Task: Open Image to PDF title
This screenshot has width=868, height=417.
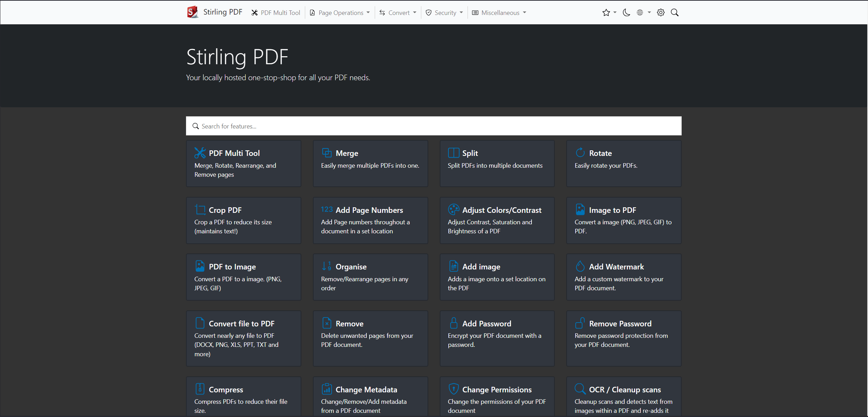Action: [x=613, y=210]
